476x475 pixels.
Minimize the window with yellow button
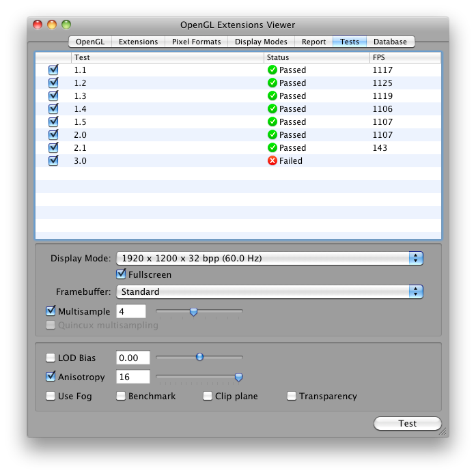52,25
